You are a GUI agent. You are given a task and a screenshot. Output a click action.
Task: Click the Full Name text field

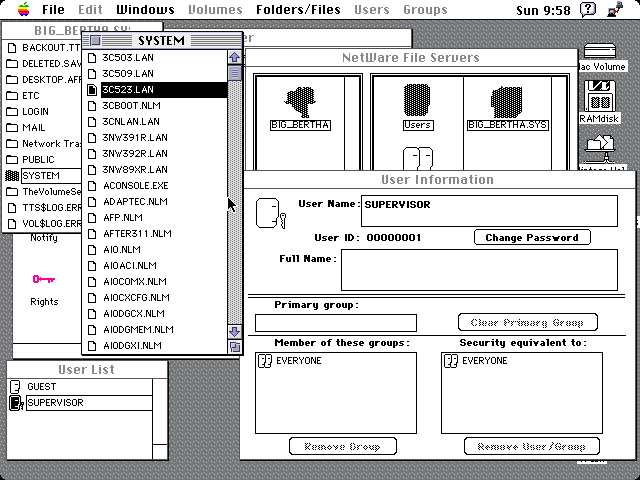click(x=478, y=270)
